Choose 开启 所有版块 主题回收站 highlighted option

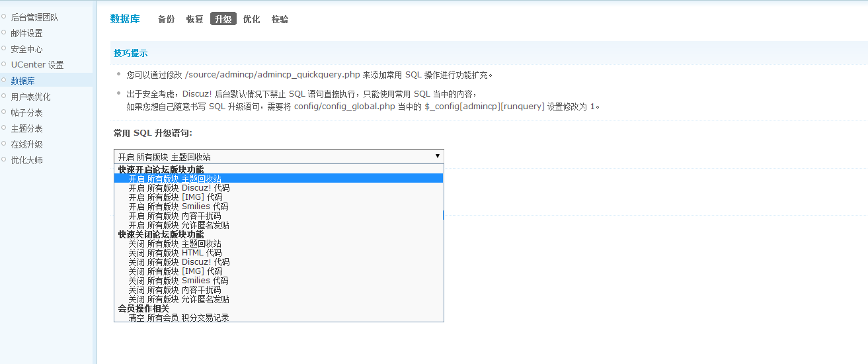(278, 179)
